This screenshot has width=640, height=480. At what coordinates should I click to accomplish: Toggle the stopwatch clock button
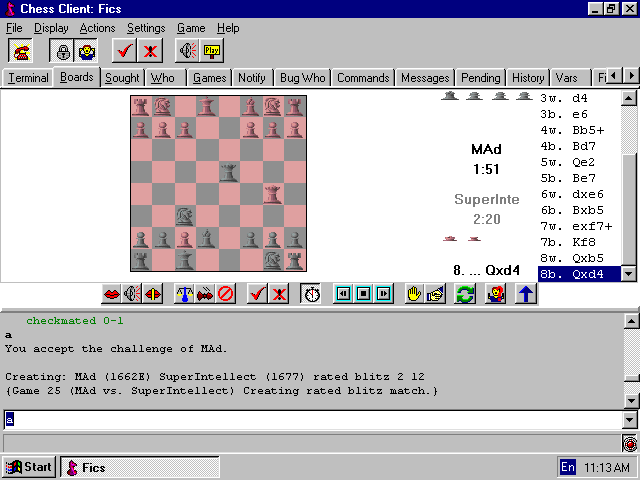pyautogui.click(x=312, y=294)
